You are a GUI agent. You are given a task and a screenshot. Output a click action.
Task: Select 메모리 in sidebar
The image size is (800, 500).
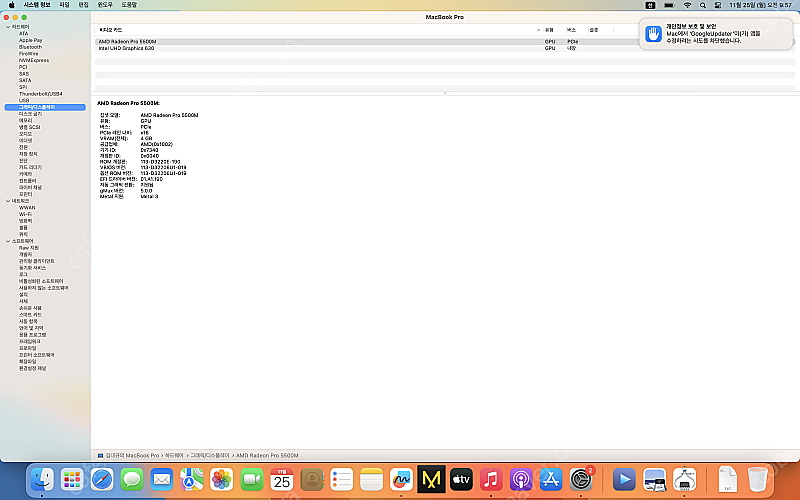(x=26, y=120)
